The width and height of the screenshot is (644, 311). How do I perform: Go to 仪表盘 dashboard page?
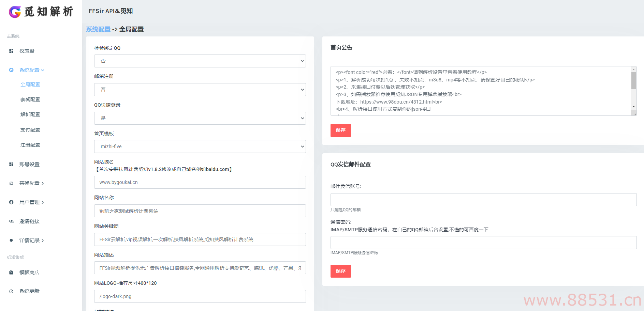(27, 51)
